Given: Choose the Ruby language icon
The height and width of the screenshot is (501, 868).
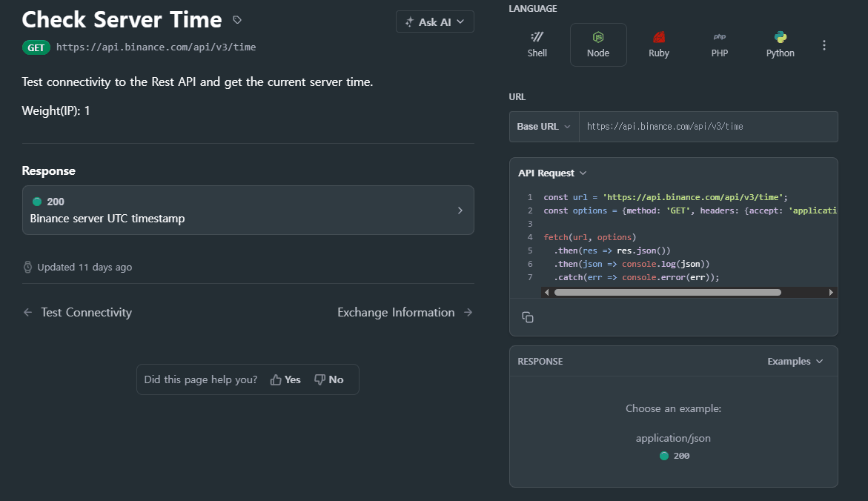Looking at the screenshot, I should coord(658,44).
